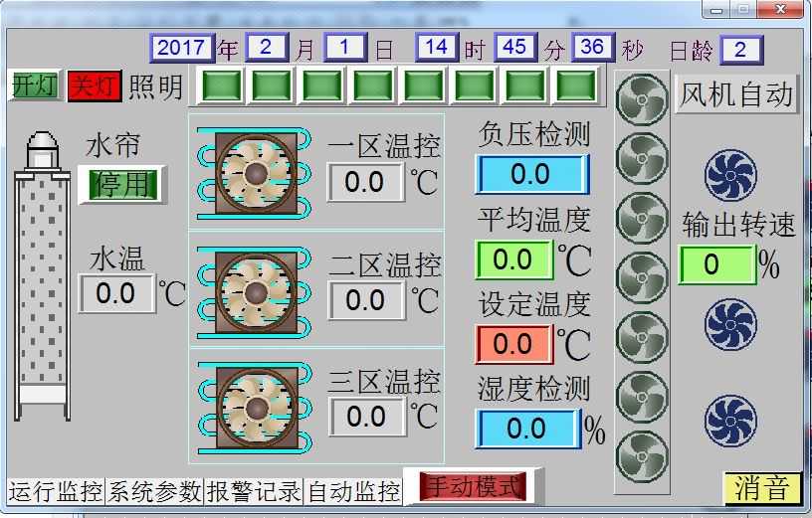Mute the alarm with 消音 button
This screenshot has width=812, height=518.
click(761, 488)
